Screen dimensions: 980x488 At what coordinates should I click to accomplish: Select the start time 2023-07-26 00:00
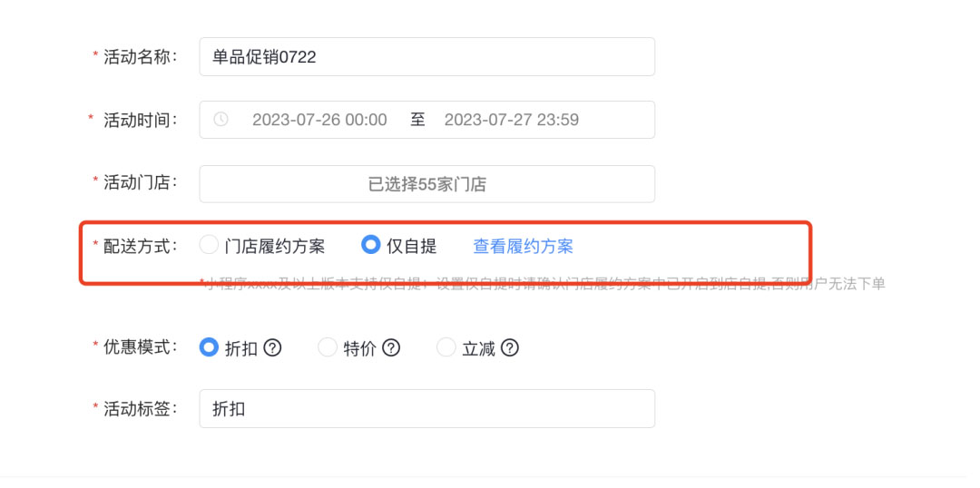click(319, 120)
